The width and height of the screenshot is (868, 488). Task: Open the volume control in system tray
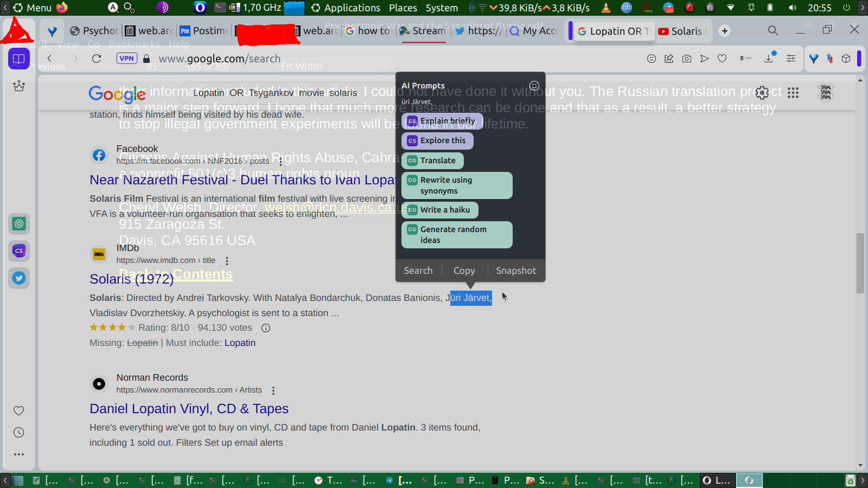793,8
